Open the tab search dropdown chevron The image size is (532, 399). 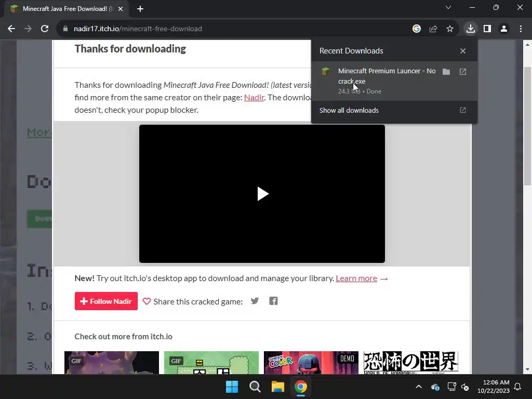click(x=448, y=7)
